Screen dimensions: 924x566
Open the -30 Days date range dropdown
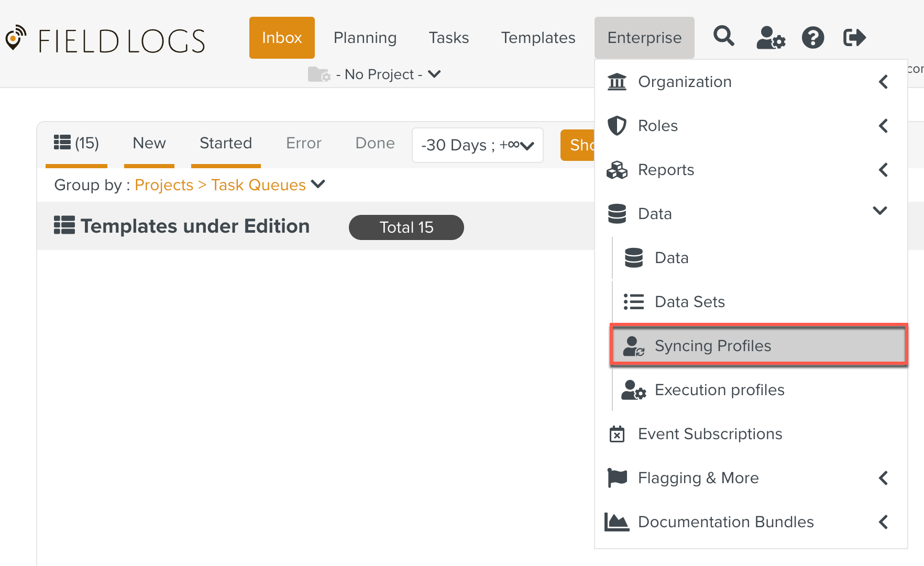477,145
